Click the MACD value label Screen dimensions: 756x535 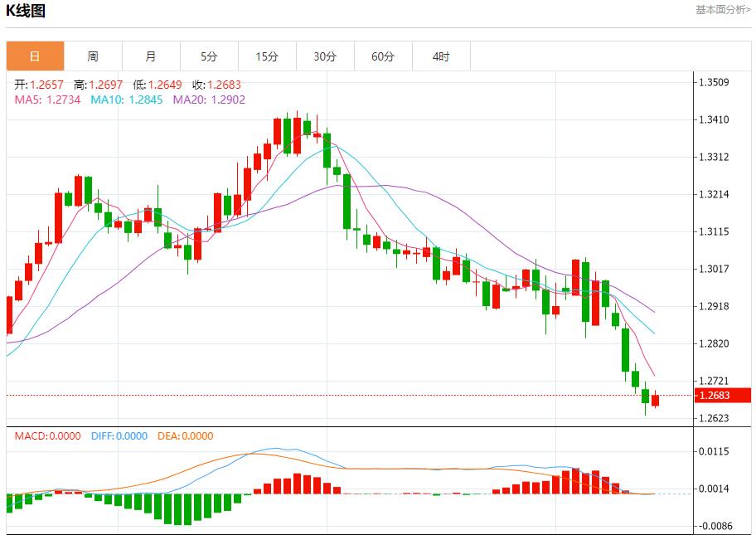[47, 435]
